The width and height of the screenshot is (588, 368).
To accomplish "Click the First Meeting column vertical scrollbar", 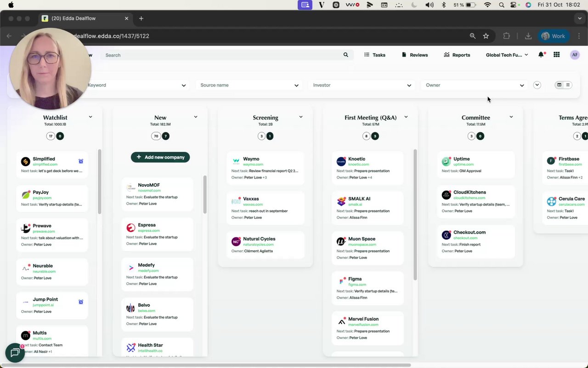I will 415,214.
